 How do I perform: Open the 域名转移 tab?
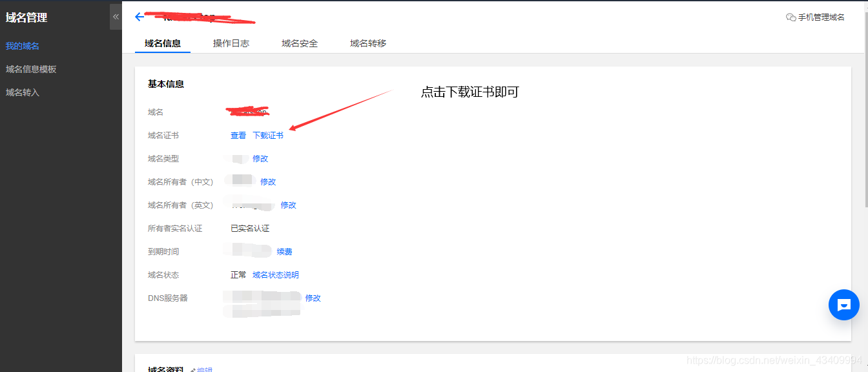point(368,43)
